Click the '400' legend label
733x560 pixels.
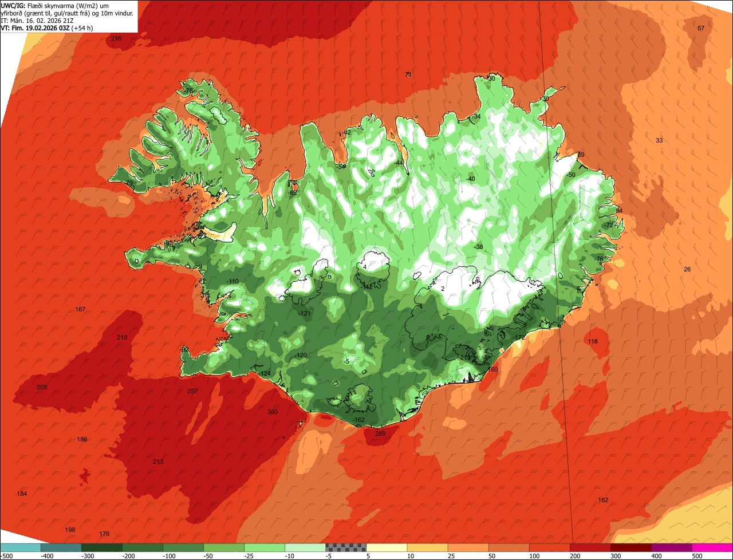point(657,556)
